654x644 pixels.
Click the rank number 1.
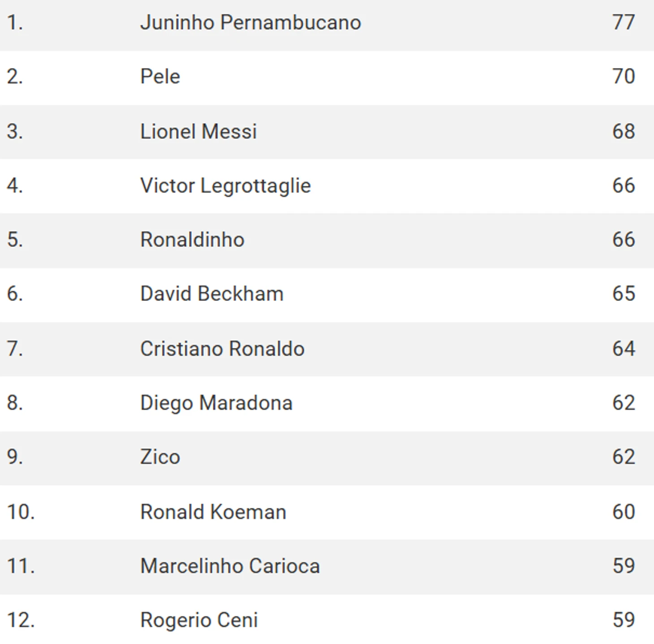15,22
